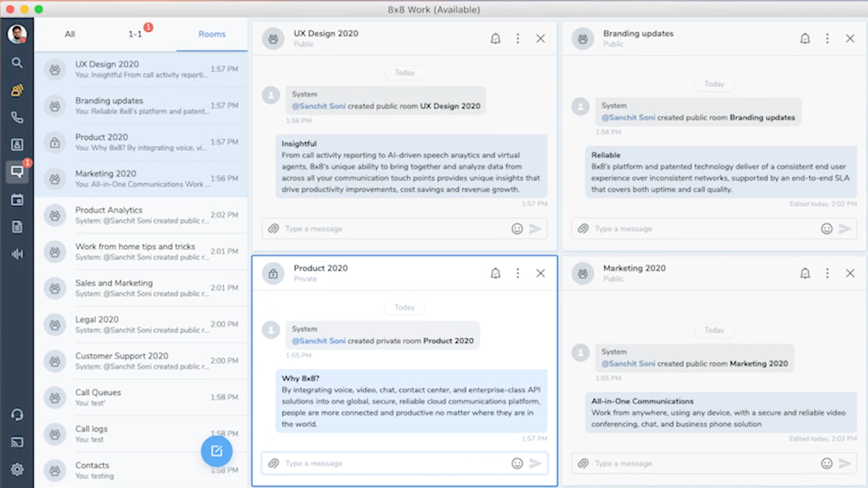Open more options menu for Product 2020
Viewport: 868px width, 488px height.
518,273
